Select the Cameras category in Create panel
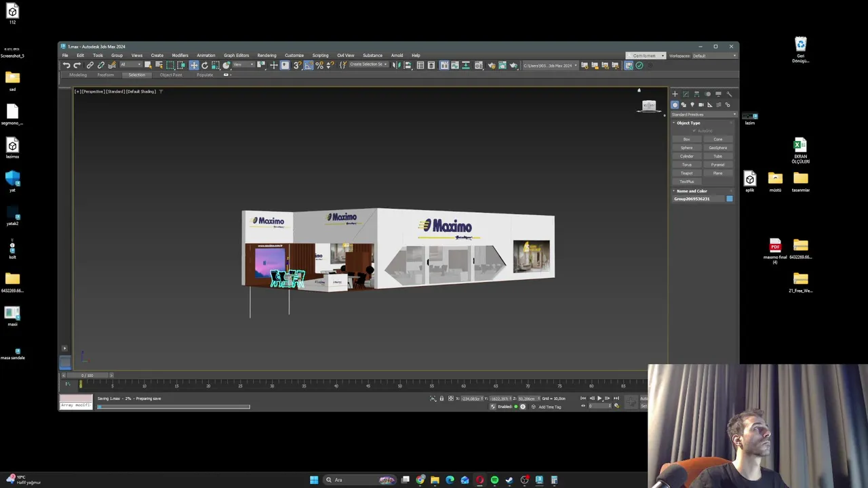Image resolution: width=868 pixels, height=488 pixels. [701, 104]
